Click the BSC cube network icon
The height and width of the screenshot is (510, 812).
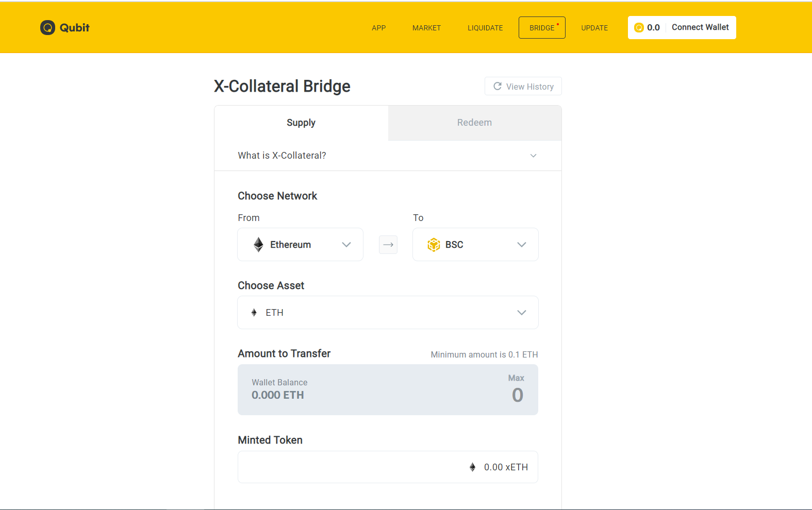pyautogui.click(x=434, y=245)
